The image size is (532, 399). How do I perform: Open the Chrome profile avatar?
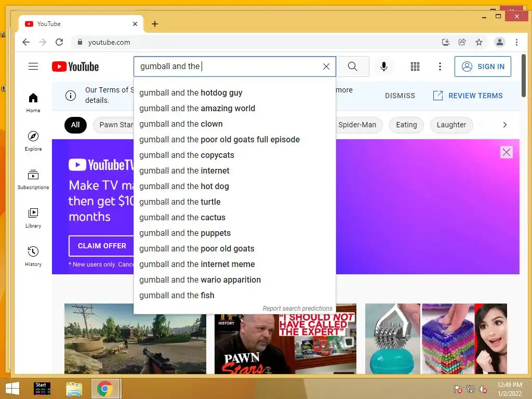(x=499, y=42)
